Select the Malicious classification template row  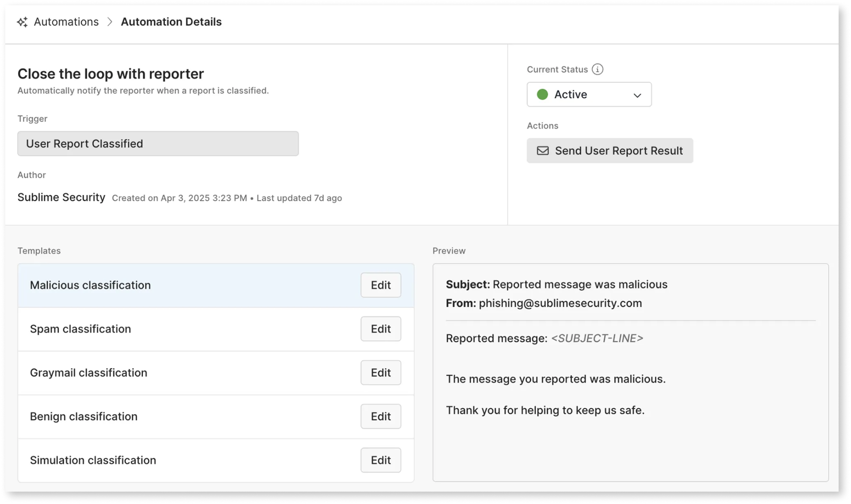[x=90, y=285]
